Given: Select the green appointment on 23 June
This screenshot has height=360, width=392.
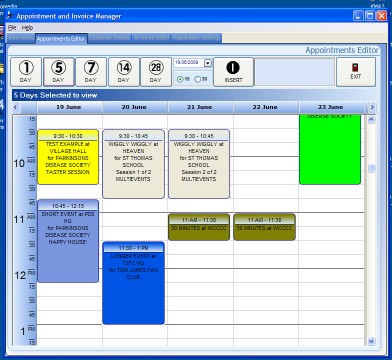Looking at the screenshot, I should pos(330,149).
